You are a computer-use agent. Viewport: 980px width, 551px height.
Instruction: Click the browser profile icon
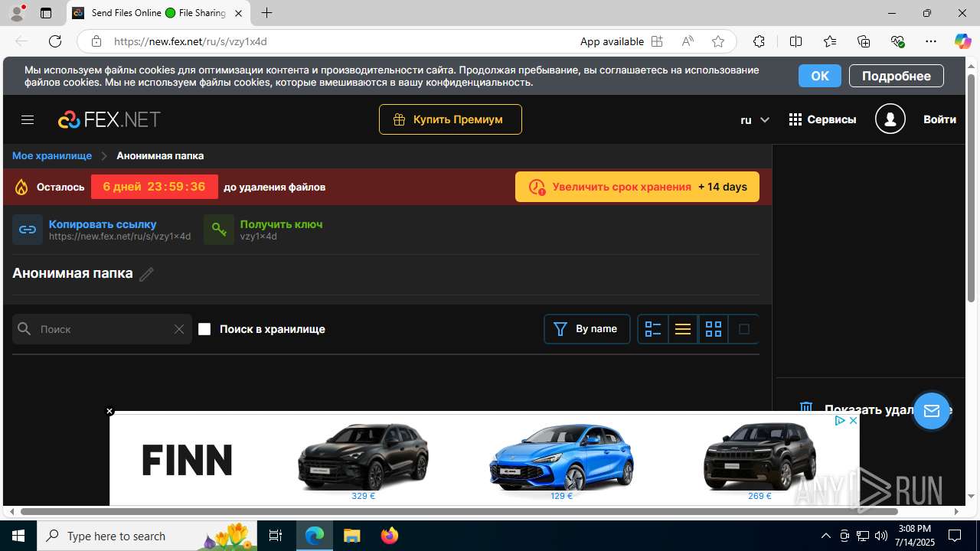17,13
